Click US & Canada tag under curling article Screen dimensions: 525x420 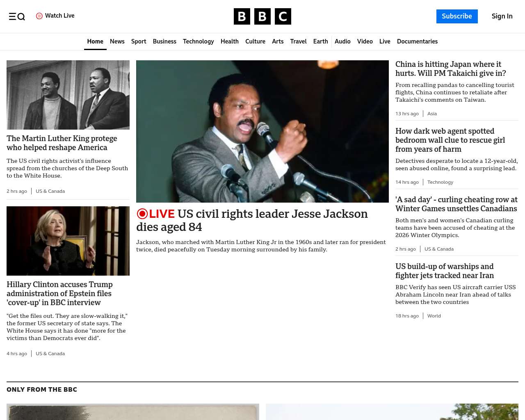[439, 249]
